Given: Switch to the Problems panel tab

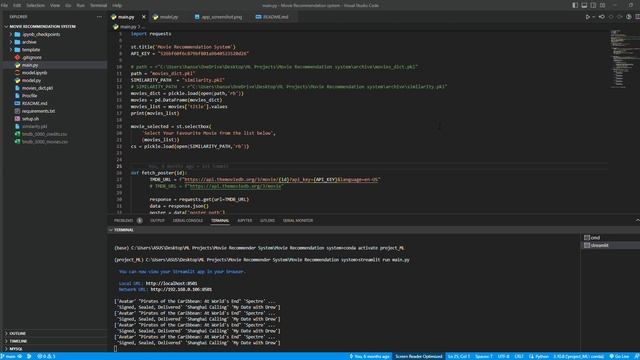Looking at the screenshot, I should pyautogui.click(x=128, y=220).
